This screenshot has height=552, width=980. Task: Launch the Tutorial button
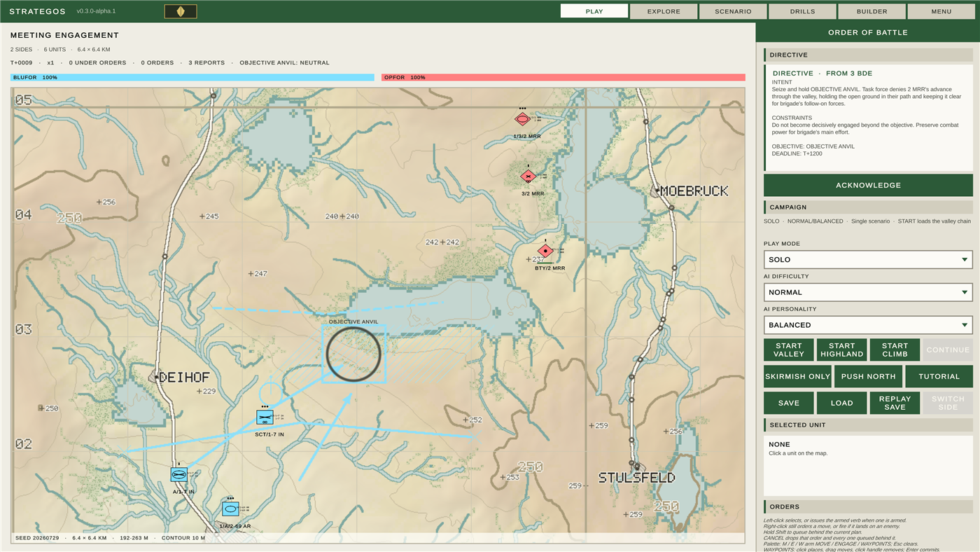939,376
